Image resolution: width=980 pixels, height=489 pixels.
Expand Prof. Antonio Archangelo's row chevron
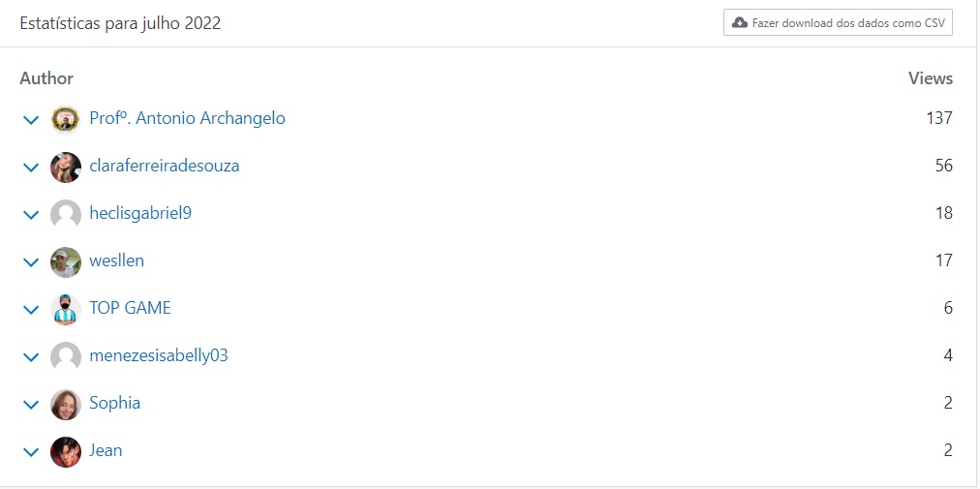(30, 120)
